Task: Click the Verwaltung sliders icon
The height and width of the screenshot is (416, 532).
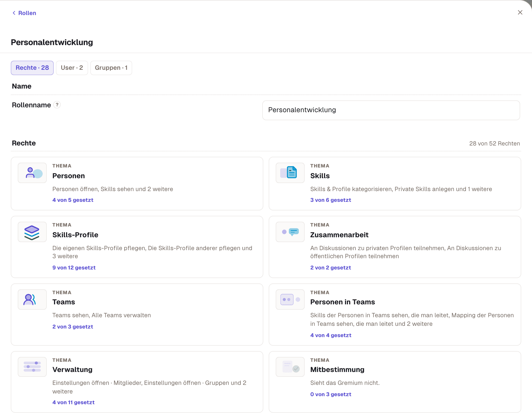Action: tap(32, 367)
